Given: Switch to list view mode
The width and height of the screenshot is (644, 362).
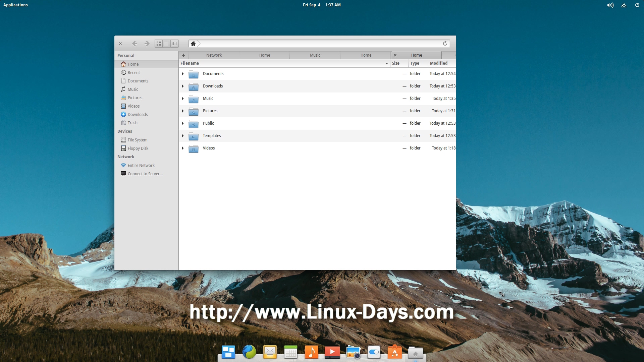Looking at the screenshot, I should click(x=166, y=44).
